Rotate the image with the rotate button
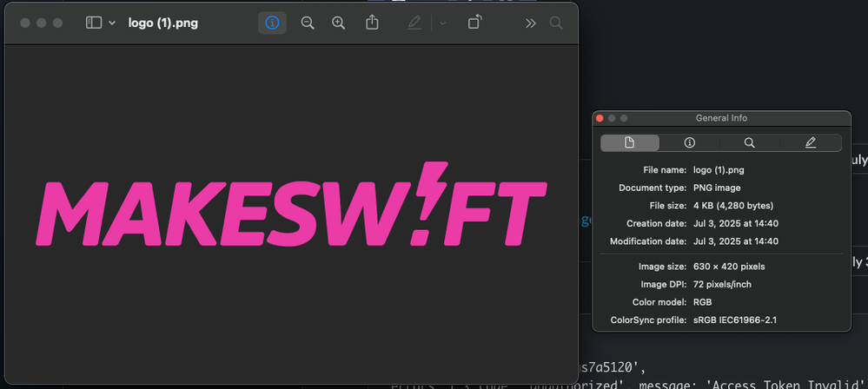This screenshot has height=389, width=868. tap(474, 23)
